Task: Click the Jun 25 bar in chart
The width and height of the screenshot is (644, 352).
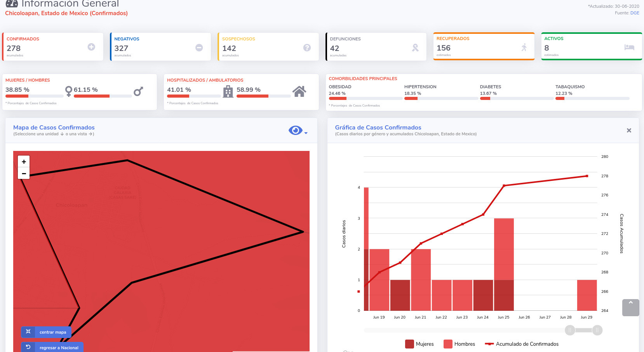Action: (x=504, y=264)
